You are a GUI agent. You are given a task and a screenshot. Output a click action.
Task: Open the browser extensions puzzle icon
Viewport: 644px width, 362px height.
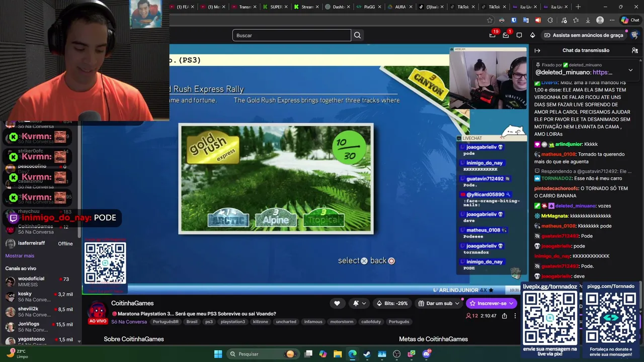pyautogui.click(x=550, y=20)
